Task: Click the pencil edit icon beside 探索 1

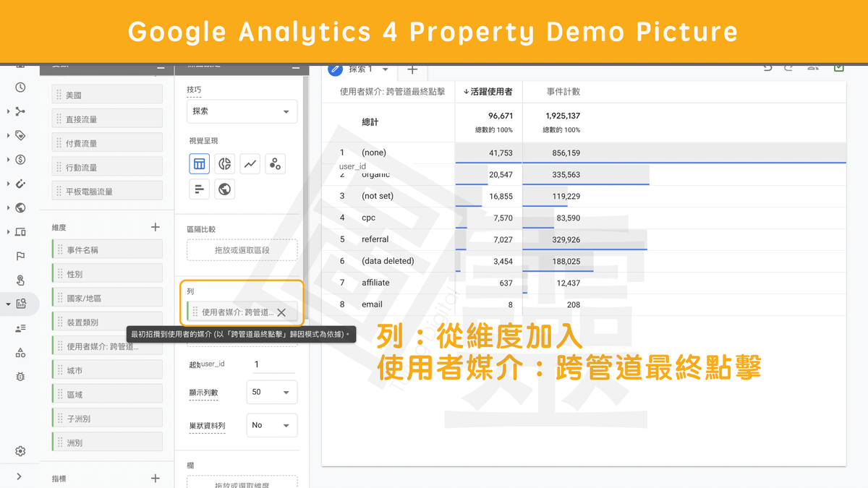Action: (335, 69)
